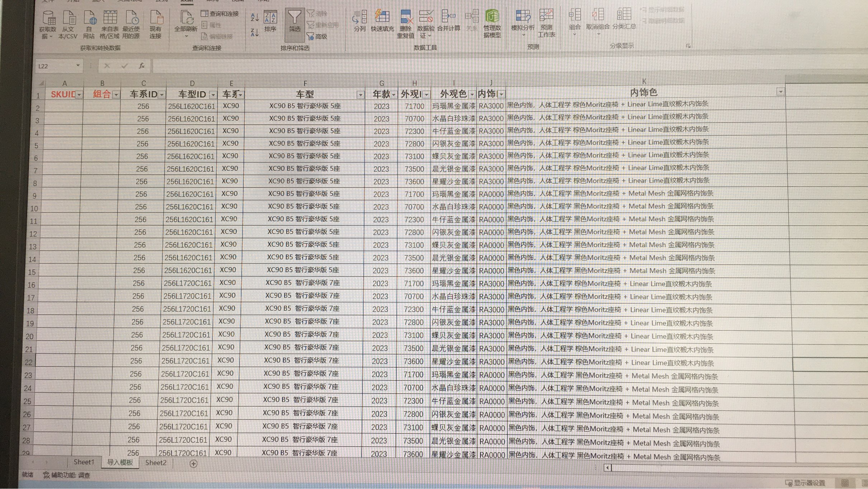868x489 pixels.
Task: Open 模拟分析 what-if analysis menu
Action: (x=523, y=23)
